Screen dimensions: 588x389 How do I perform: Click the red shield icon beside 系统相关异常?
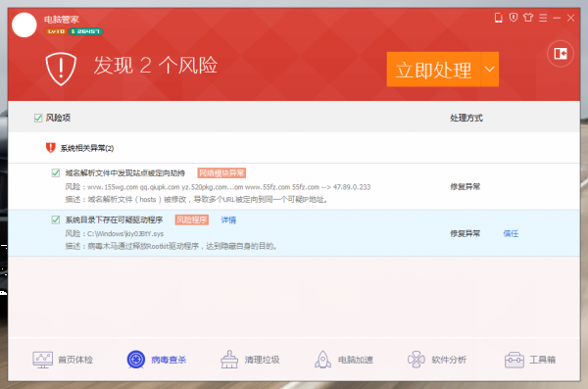tap(51, 148)
